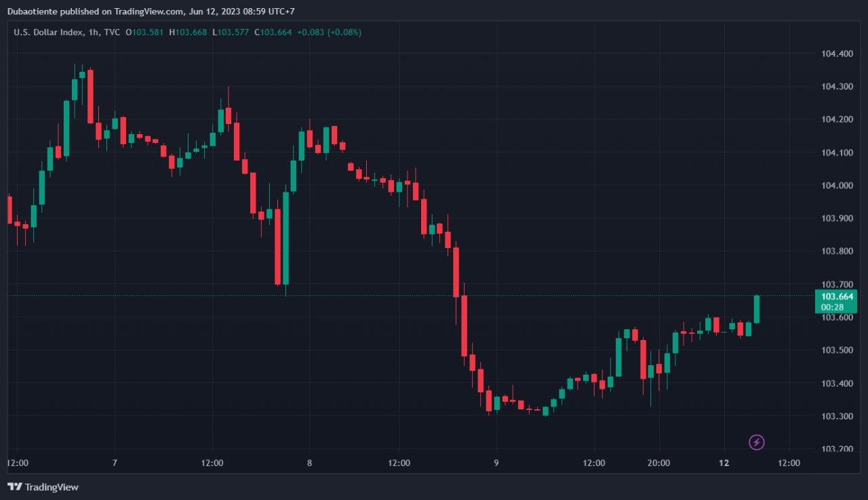Select the bold 12 date axis label
This screenshot has height=500, width=868.
pyautogui.click(x=724, y=463)
